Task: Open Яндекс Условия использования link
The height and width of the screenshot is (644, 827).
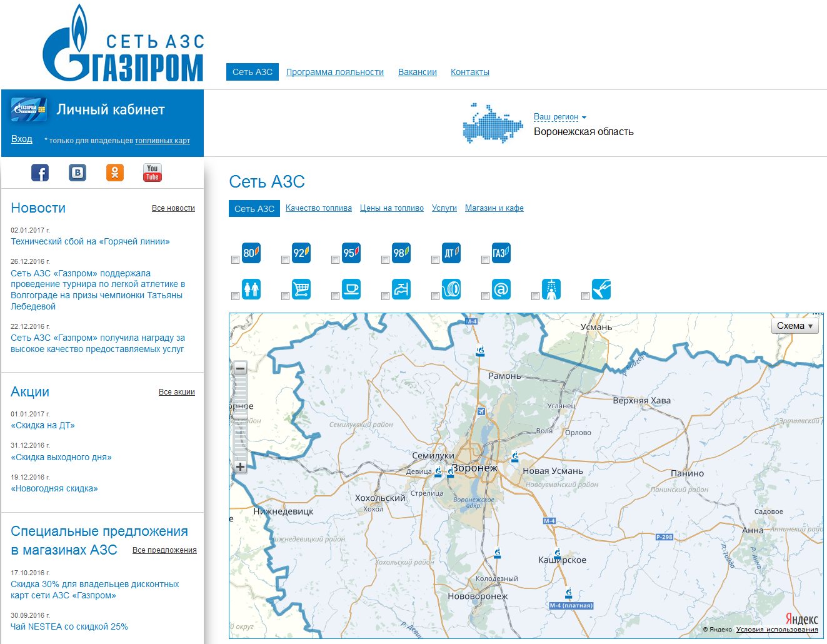Action: (777, 630)
